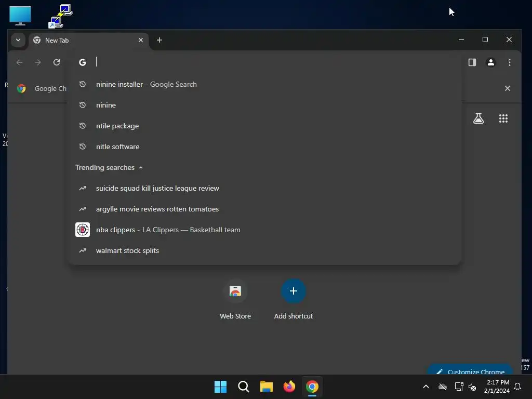This screenshot has height=399, width=532.
Task: Select 'ninine installer' search suggestion
Action: click(265, 84)
